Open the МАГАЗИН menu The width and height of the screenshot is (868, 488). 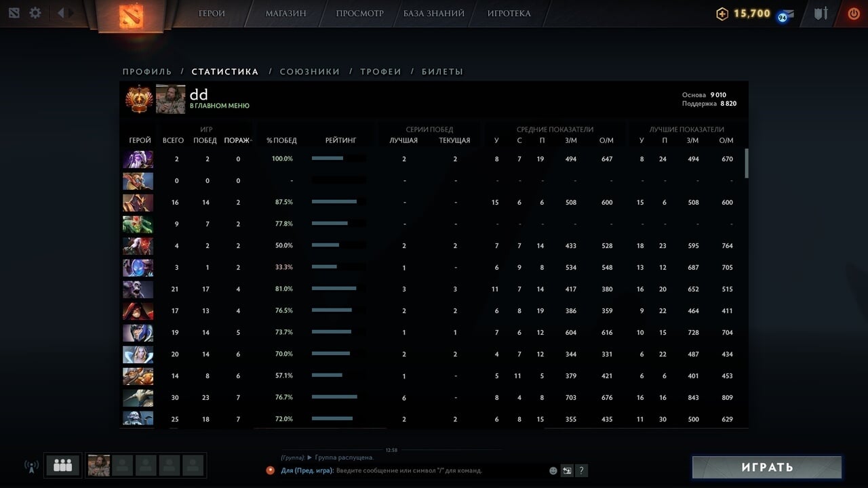(285, 14)
